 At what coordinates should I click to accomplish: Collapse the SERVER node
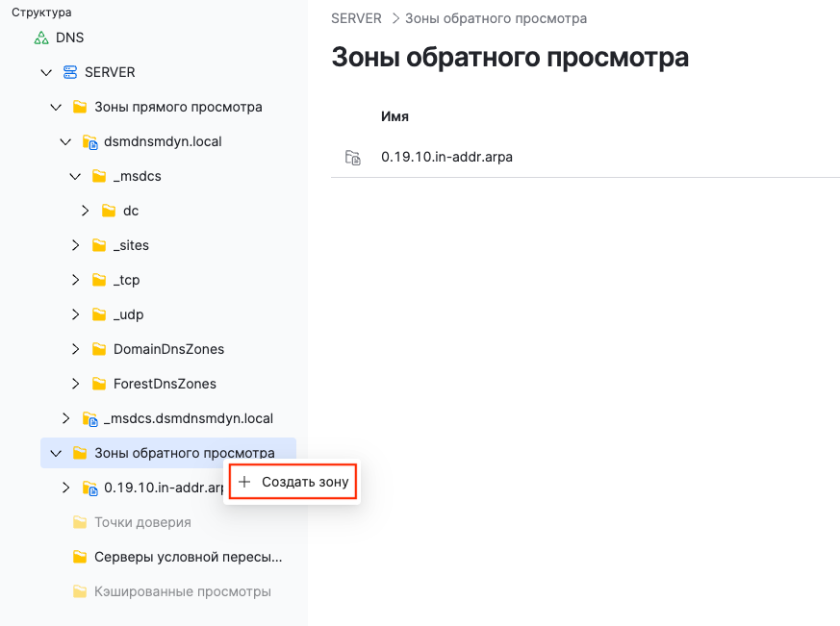(x=46, y=72)
